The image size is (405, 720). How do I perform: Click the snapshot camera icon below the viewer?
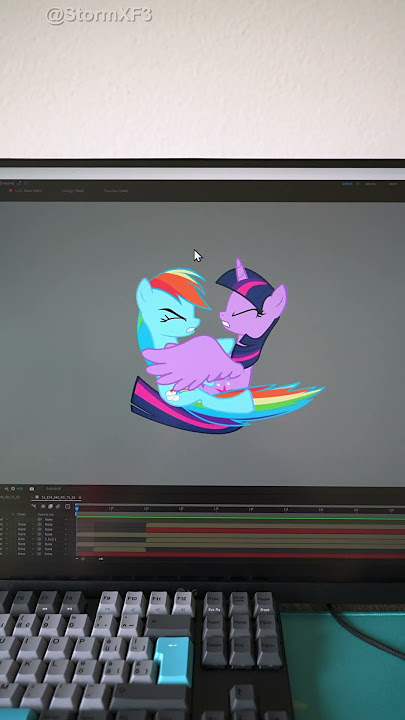32,489
